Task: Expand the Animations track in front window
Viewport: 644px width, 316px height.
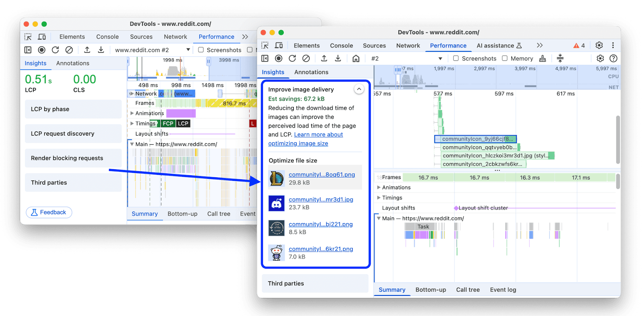Action: click(379, 187)
